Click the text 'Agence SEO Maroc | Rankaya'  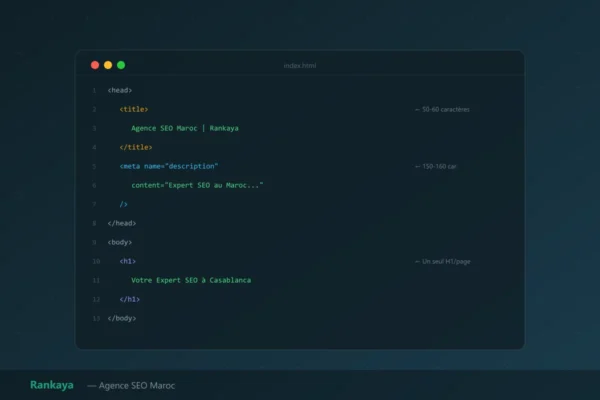tap(185, 128)
